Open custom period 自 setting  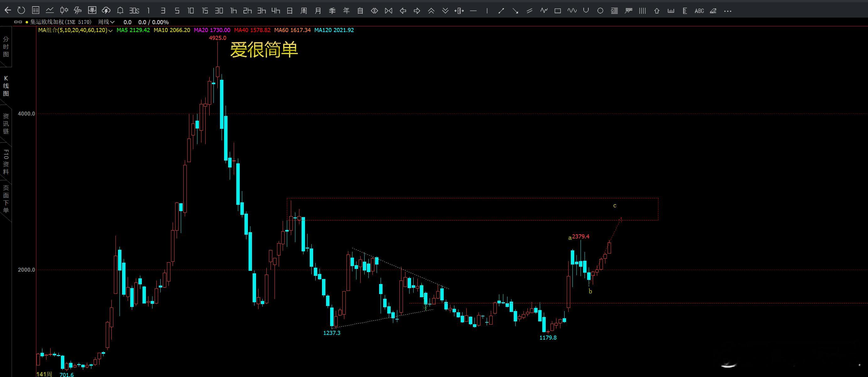(360, 11)
